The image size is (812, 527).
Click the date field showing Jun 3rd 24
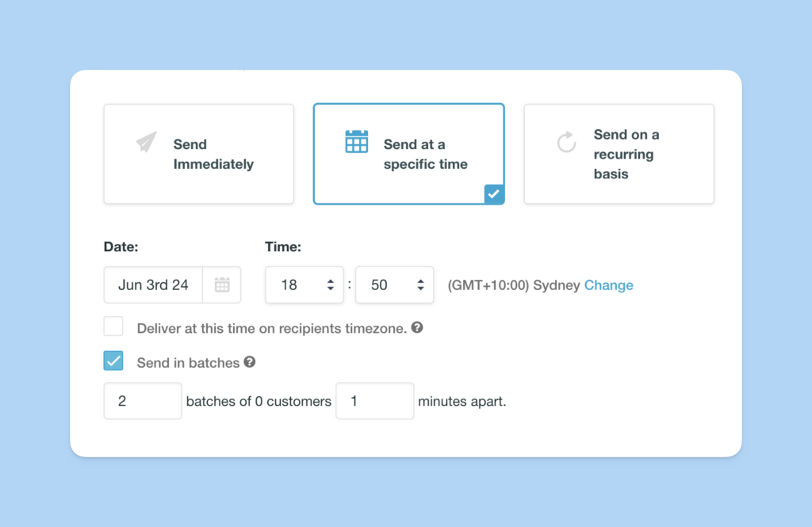tap(153, 285)
